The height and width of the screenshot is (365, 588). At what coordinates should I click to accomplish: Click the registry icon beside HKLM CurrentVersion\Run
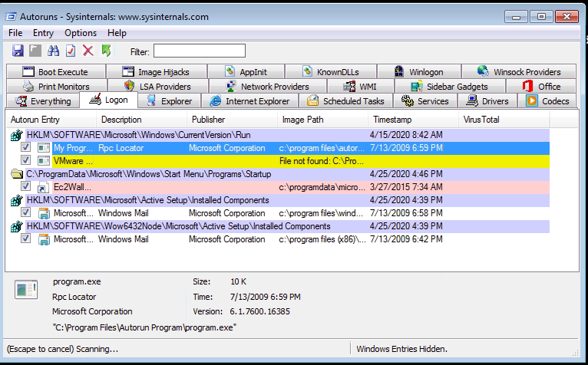click(x=17, y=135)
